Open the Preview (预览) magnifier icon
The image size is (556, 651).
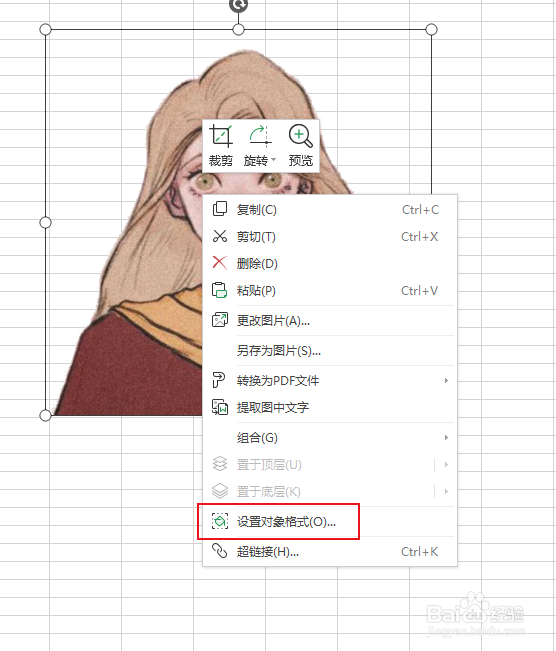pyautogui.click(x=300, y=136)
